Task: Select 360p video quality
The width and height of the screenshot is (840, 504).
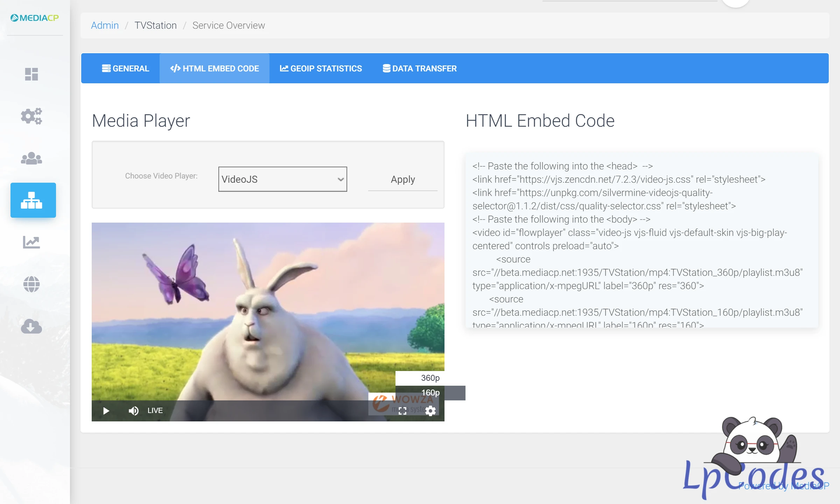Action: (x=430, y=378)
